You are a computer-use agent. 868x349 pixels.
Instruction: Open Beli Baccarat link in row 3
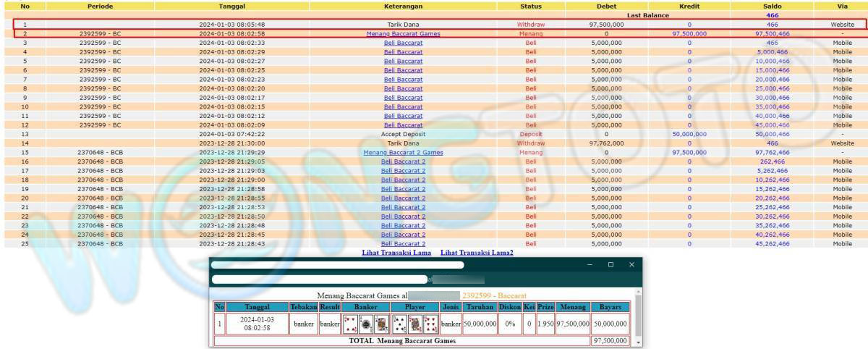(403, 43)
